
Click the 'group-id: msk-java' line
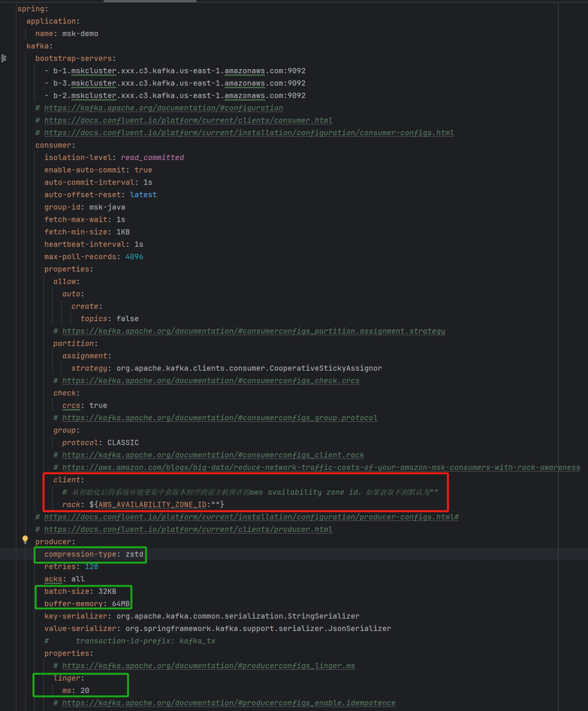tap(84, 207)
